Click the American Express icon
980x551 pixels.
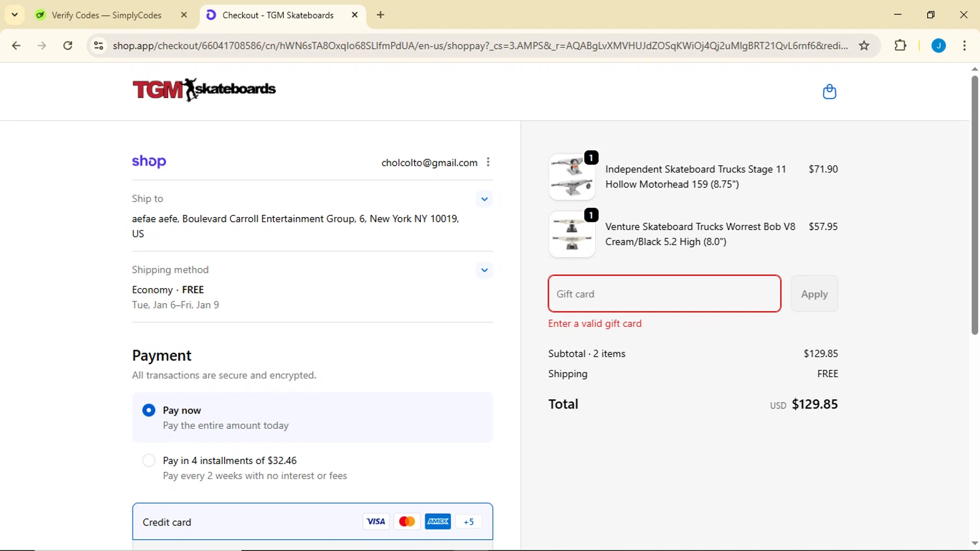[438, 522]
